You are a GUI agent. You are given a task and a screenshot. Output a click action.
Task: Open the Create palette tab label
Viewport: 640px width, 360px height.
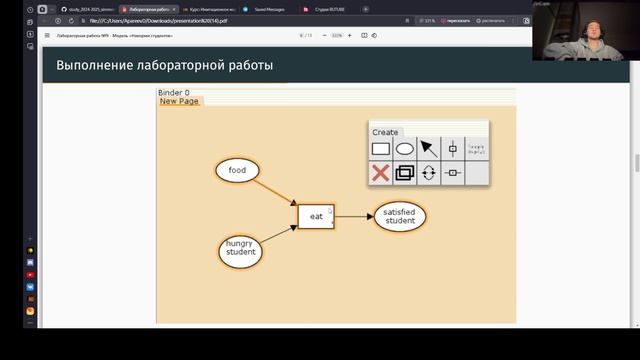(385, 132)
